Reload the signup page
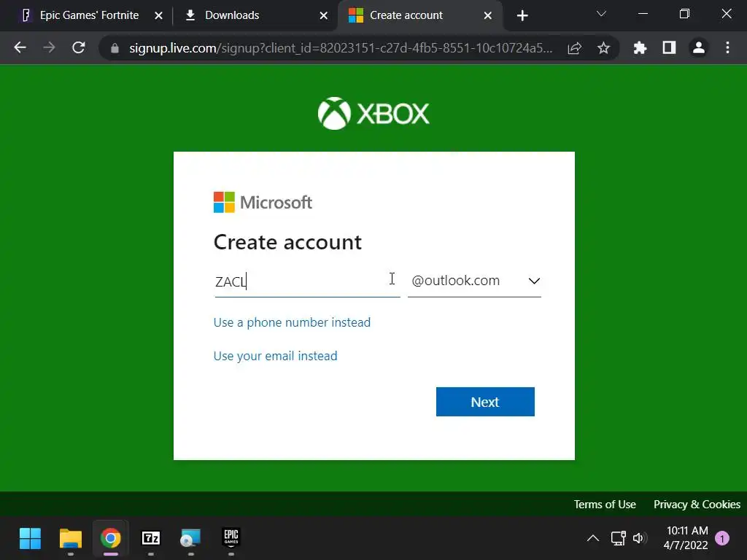 pyautogui.click(x=79, y=47)
